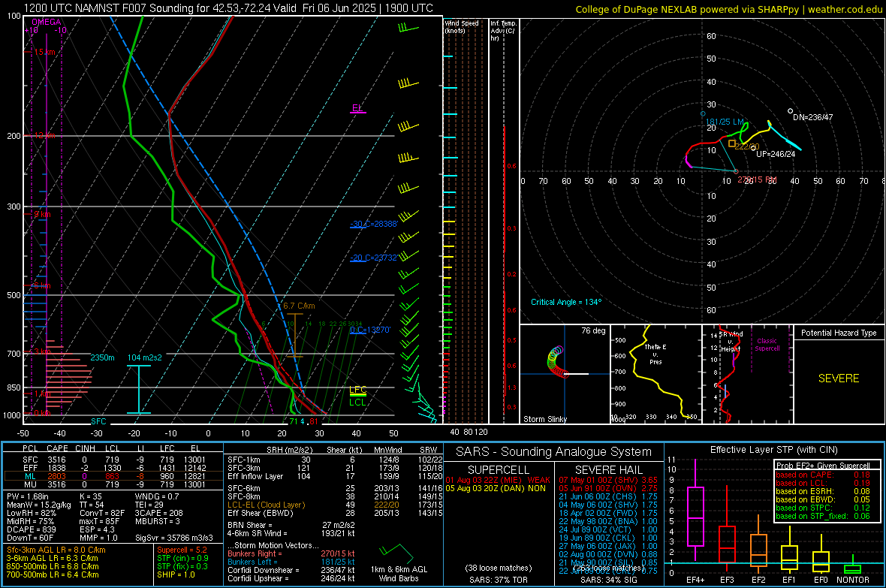This screenshot has width=886, height=588.
Task: Click the Theta-E v. Pres label
Action: pyautogui.click(x=655, y=354)
